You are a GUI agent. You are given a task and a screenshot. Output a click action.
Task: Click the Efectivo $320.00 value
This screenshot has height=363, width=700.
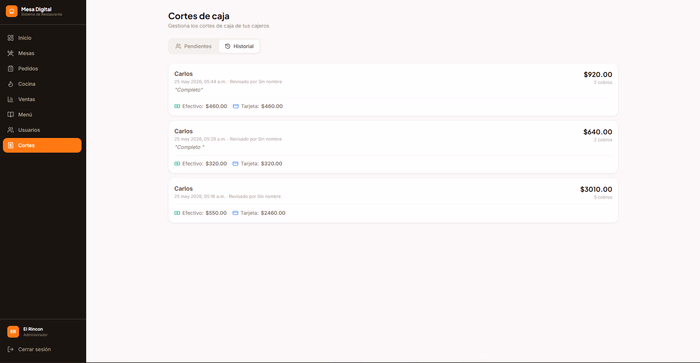[x=216, y=163]
